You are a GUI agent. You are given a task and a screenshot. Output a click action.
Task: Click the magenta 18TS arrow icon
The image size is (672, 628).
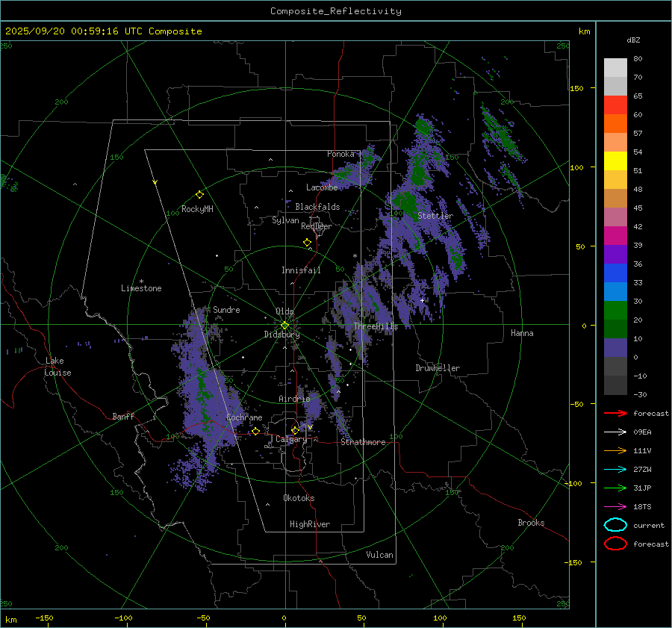(615, 506)
